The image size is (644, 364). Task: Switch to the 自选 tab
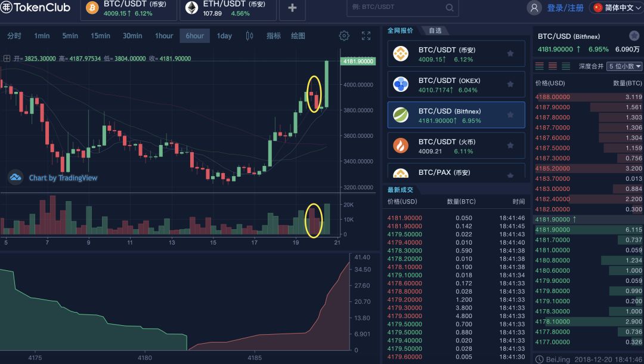click(435, 30)
